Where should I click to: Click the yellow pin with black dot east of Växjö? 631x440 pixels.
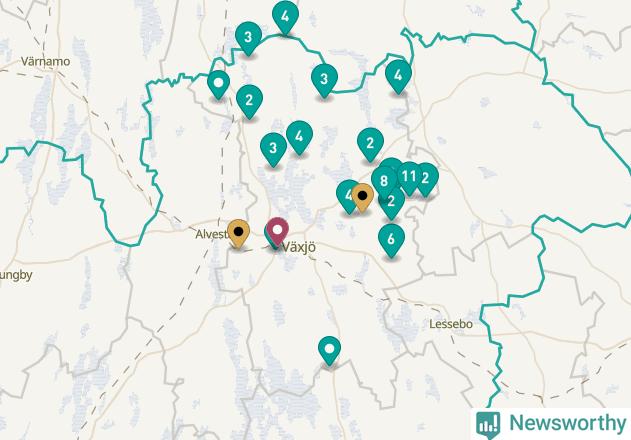(363, 197)
